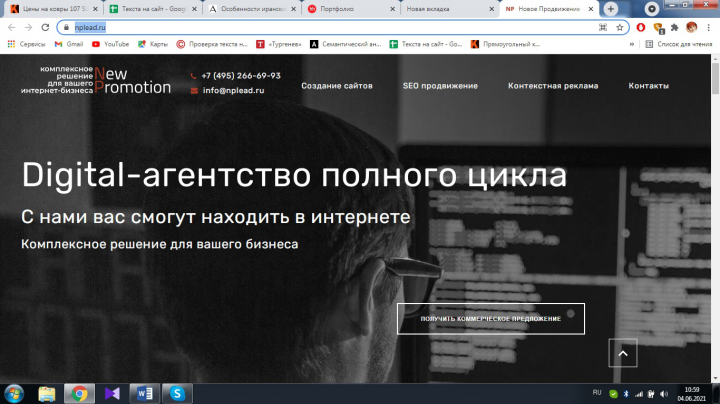The image size is (720, 404).
Task: Click the battery power tray icon
Action: click(651, 394)
